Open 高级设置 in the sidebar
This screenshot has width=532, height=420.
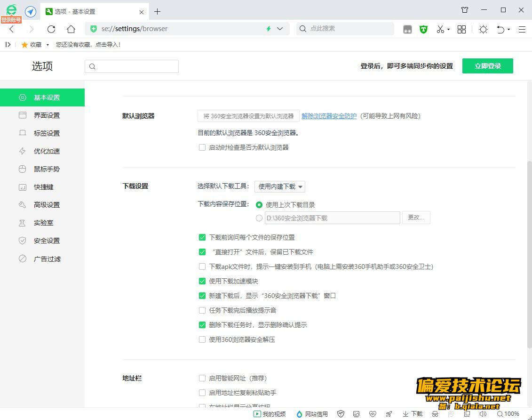[x=42, y=205]
